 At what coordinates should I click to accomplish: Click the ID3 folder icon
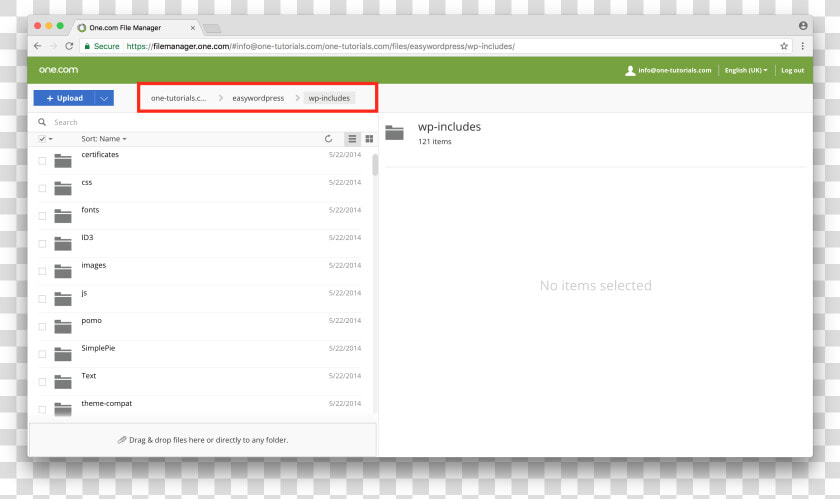pyautogui.click(x=63, y=243)
